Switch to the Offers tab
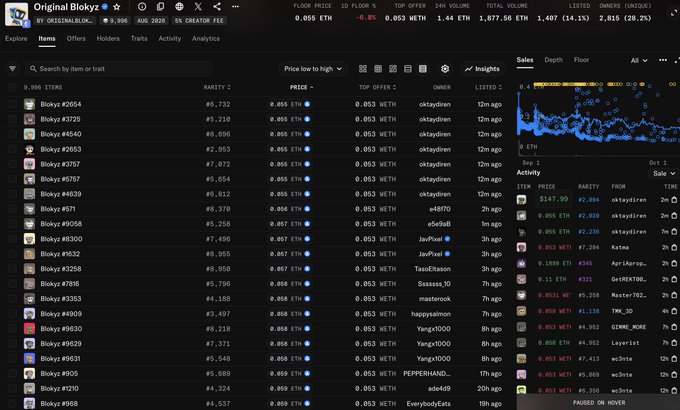Screen dimensions: 680x410 76,38
